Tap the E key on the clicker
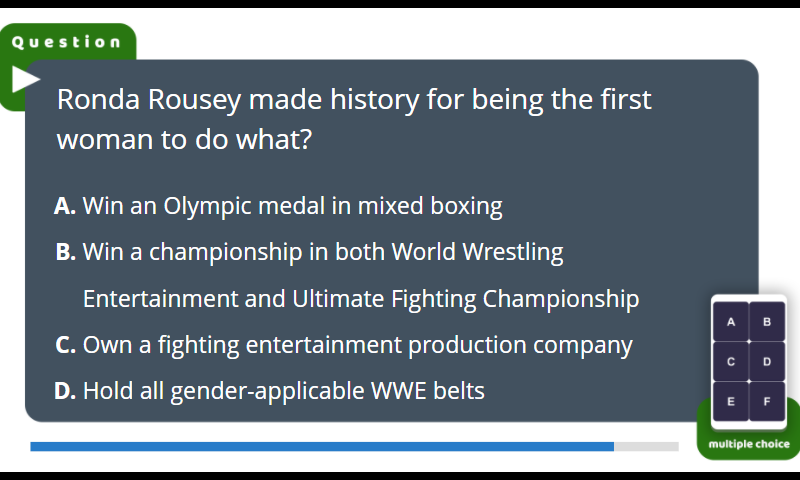 pyautogui.click(x=731, y=401)
